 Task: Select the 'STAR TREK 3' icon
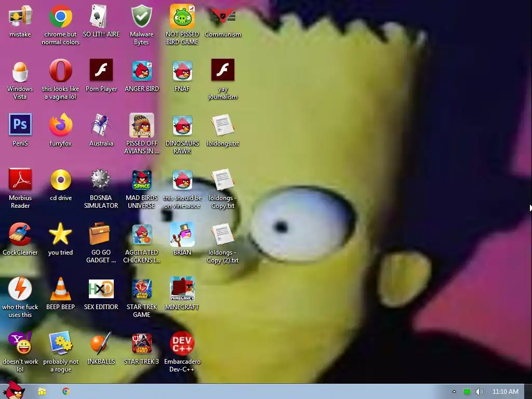(x=141, y=343)
